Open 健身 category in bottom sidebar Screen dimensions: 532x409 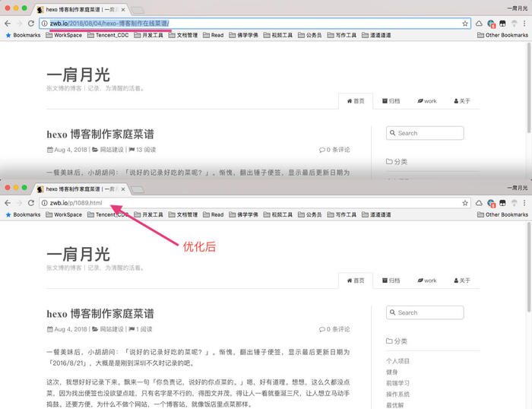[392, 372]
